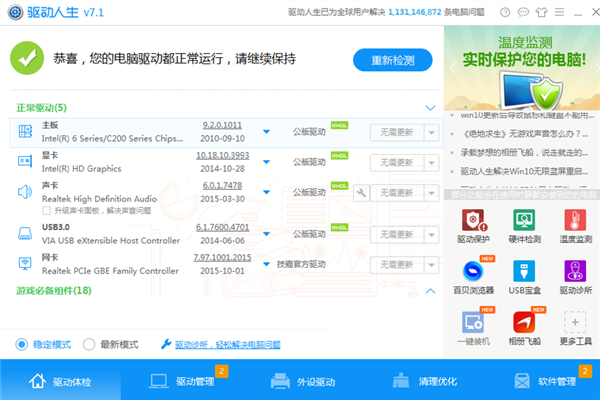The image size is (600, 400).
Task: Click the 主板 motherboard device icon
Action: [x=25, y=131]
